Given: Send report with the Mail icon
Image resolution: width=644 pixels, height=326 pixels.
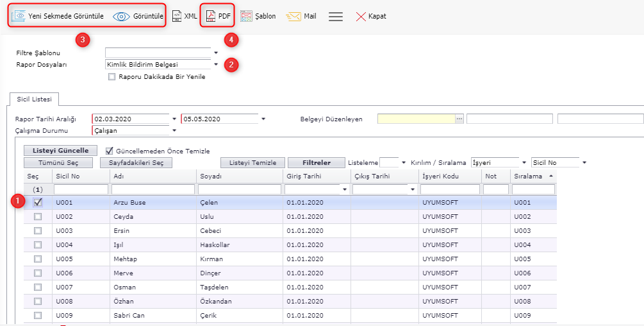Looking at the screenshot, I should [x=293, y=16].
